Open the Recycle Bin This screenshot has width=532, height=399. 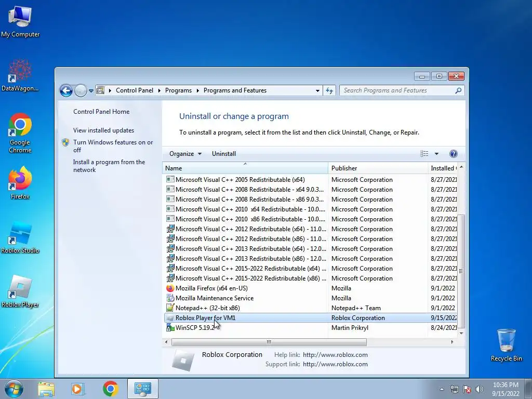click(506, 345)
